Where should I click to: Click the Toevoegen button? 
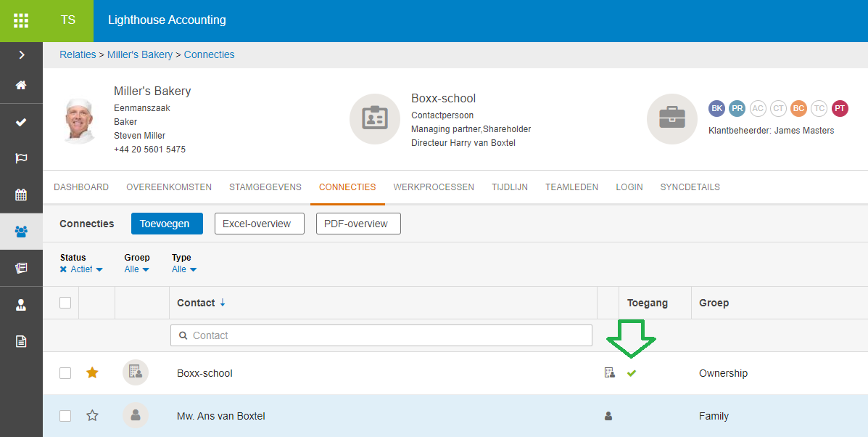(x=167, y=224)
